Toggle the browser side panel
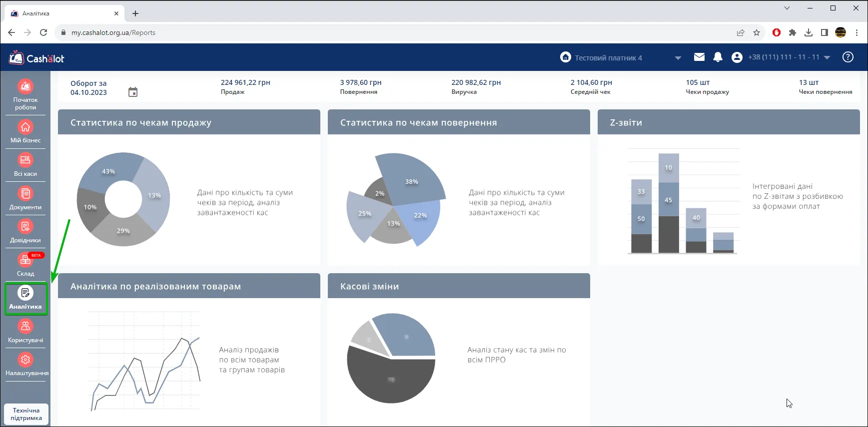Image resolution: width=868 pixels, height=427 pixels. tap(825, 32)
